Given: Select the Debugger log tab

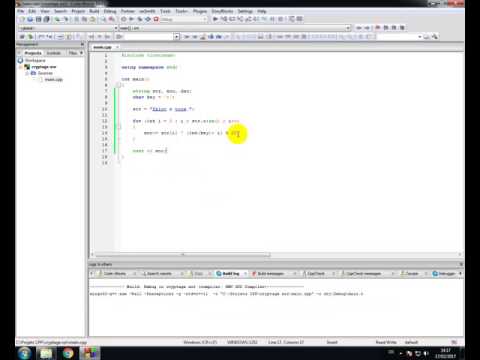Looking at the screenshot, I should point(444,274).
